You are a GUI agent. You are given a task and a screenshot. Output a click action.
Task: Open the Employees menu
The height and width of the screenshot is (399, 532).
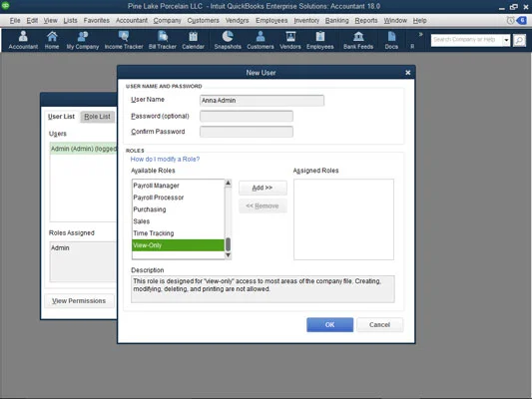271,21
